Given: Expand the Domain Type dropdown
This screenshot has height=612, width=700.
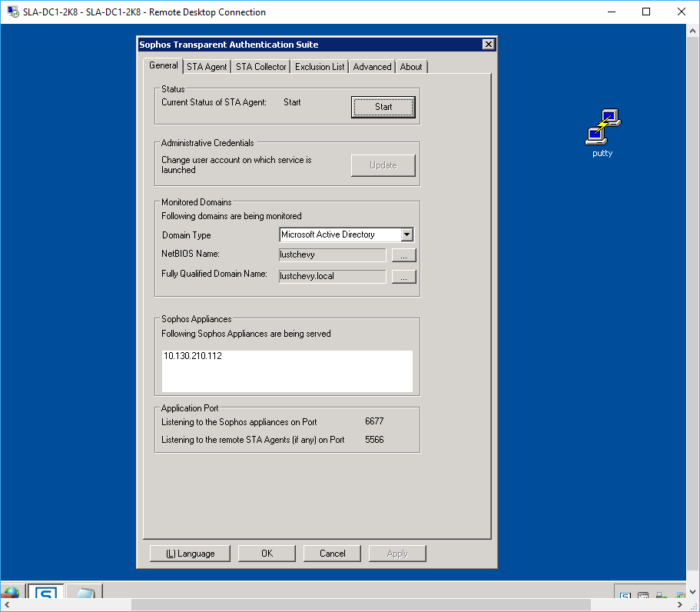Looking at the screenshot, I should (x=406, y=234).
